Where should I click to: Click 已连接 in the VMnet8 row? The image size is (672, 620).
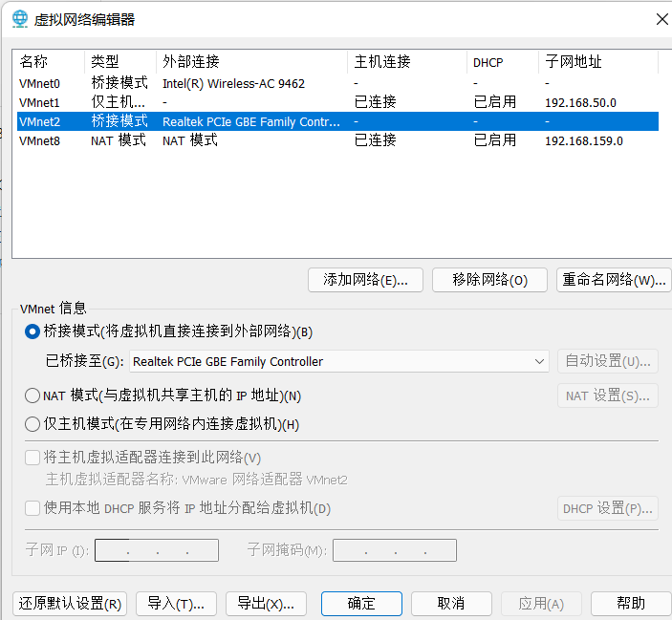click(x=375, y=140)
